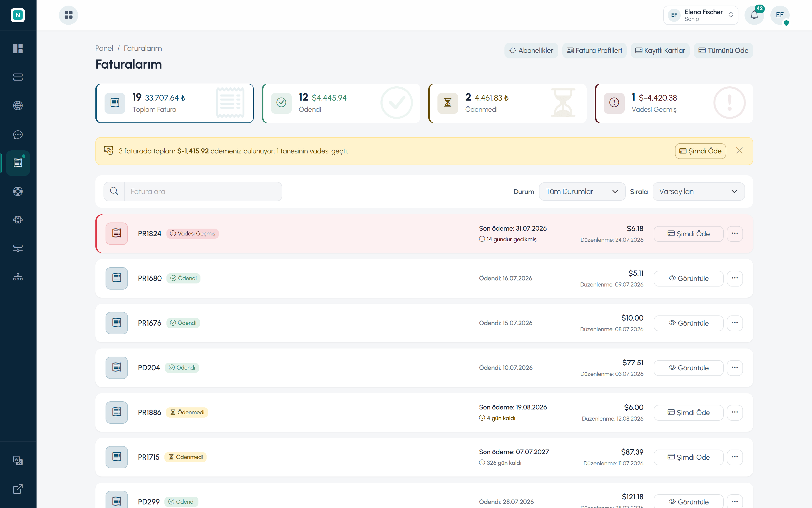Click invoice icon of PR1824 row
The image size is (812, 508).
117,233
